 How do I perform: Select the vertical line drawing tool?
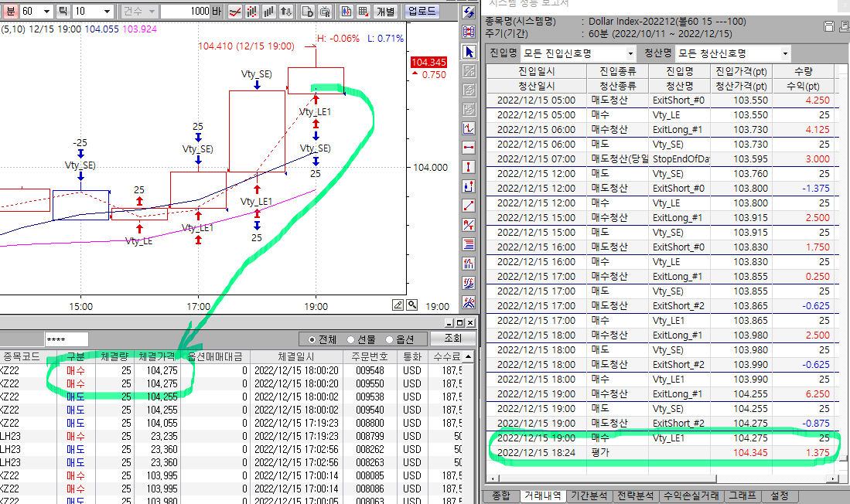[469, 167]
